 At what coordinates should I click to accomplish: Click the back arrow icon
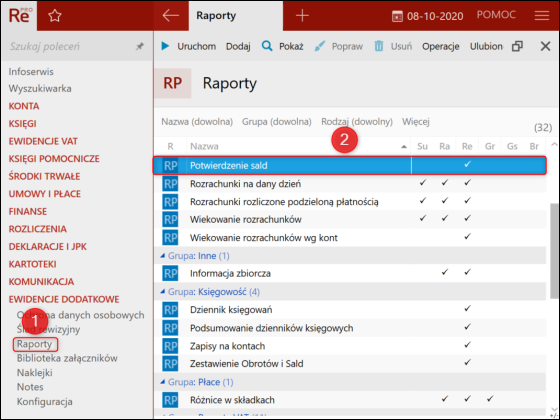coord(170,15)
